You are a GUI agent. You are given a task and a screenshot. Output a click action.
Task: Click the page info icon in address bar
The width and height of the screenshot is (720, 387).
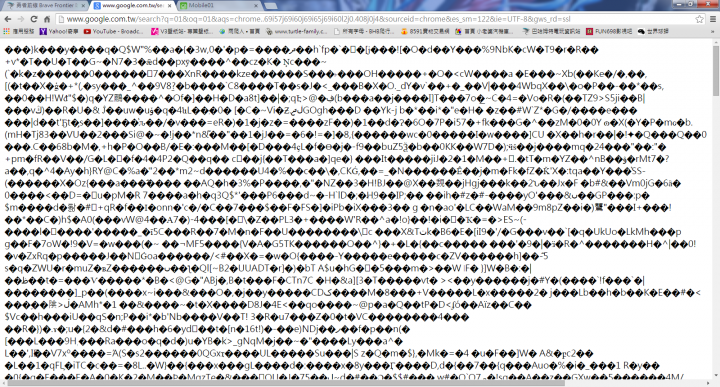coord(61,19)
